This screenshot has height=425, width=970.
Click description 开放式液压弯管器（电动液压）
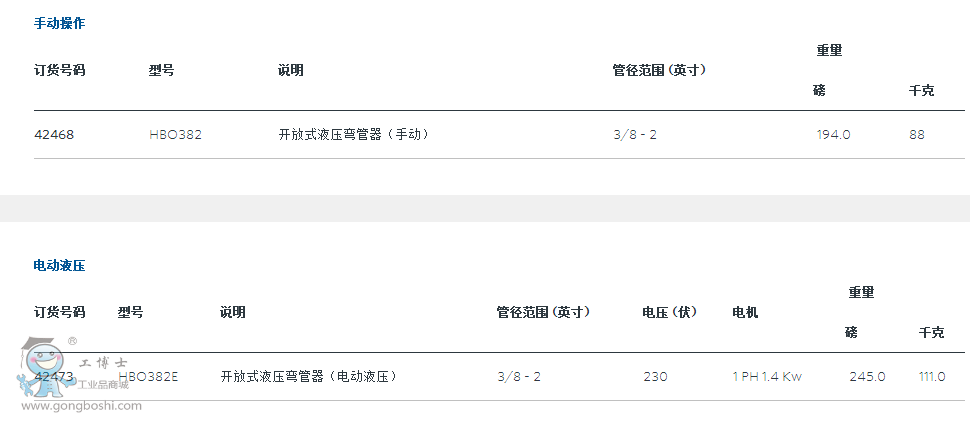point(309,376)
